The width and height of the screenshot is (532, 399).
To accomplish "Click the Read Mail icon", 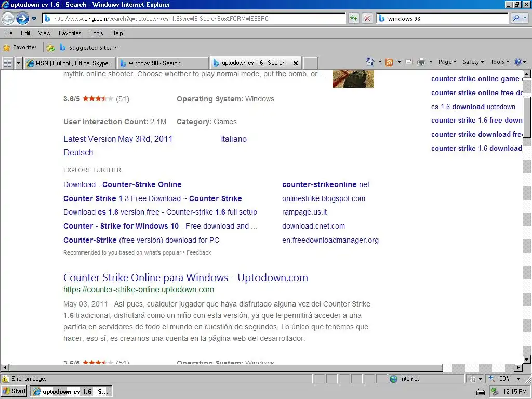I will (409, 62).
